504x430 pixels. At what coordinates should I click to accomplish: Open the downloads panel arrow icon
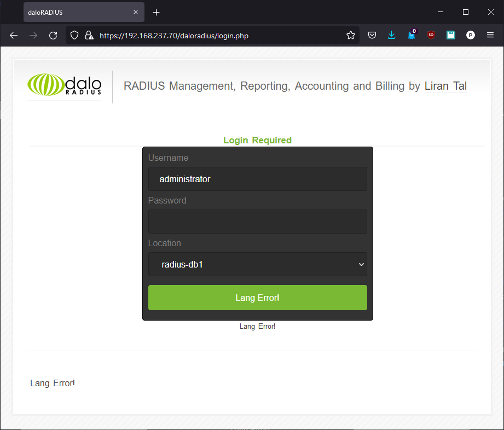coord(391,35)
